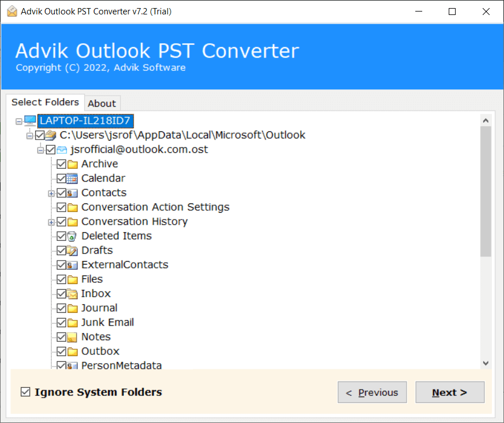The width and height of the screenshot is (504, 423).
Task: Click the Journal folder icon
Action: click(73, 308)
